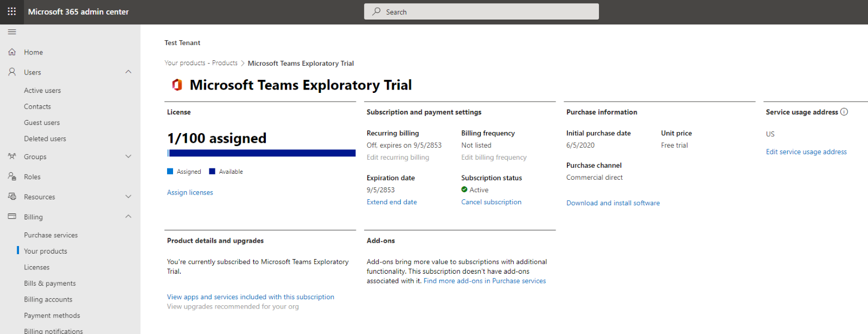Click the Available legend color swatch
The image size is (868, 334).
(x=212, y=172)
